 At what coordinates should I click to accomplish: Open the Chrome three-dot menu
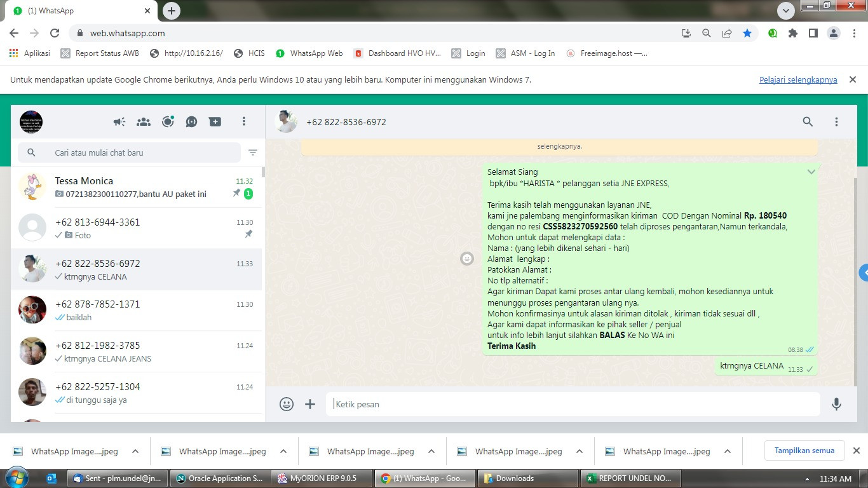click(854, 33)
